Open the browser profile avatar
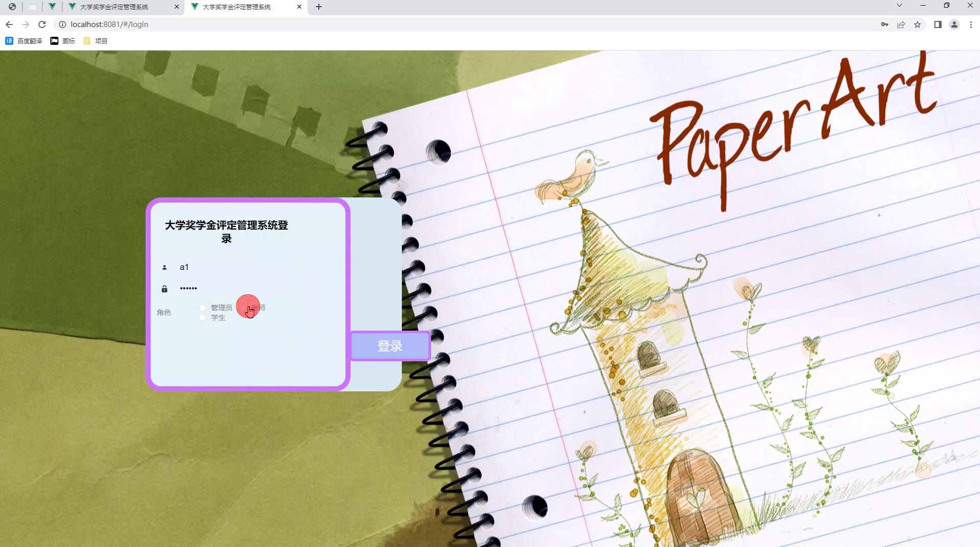The width and height of the screenshot is (980, 547). click(954, 24)
